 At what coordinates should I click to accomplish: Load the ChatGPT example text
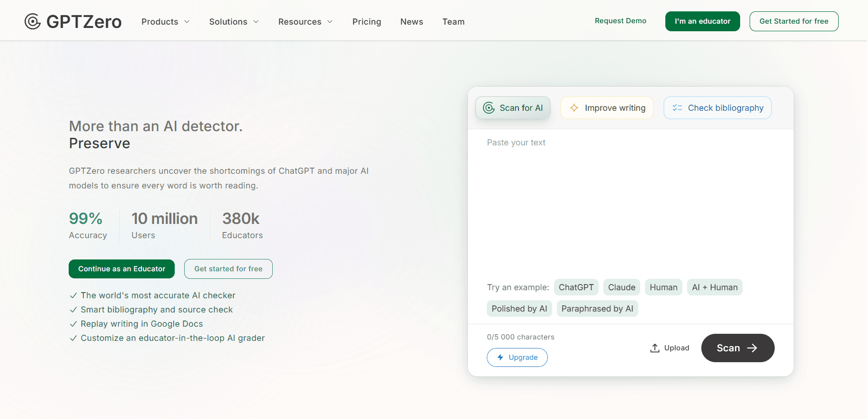point(576,287)
